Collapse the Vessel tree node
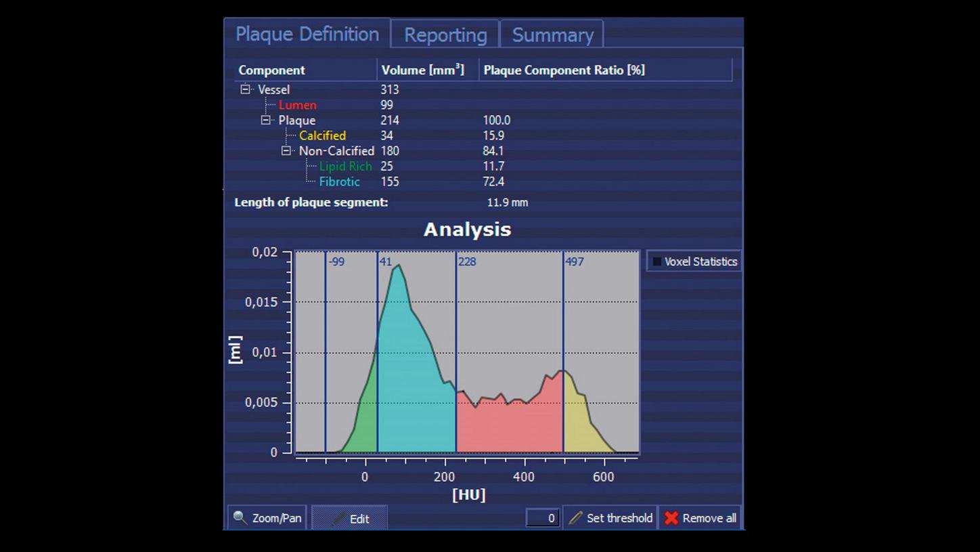 pyautogui.click(x=246, y=89)
